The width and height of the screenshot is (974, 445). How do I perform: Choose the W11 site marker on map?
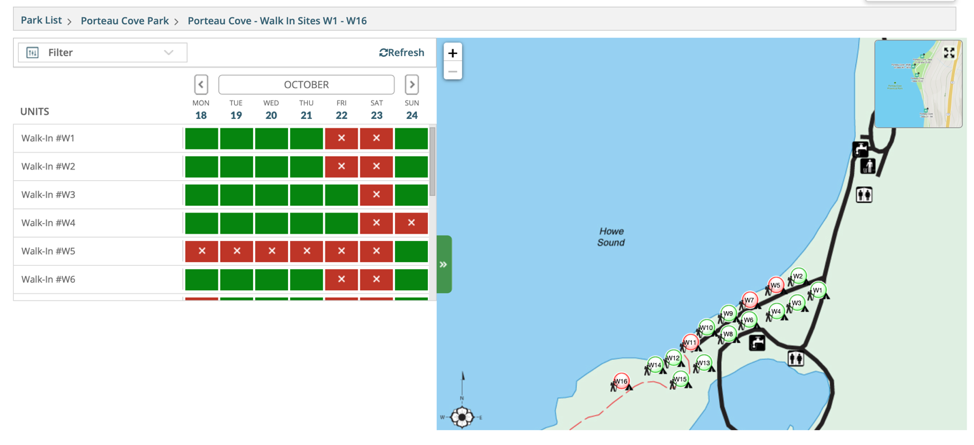(x=690, y=342)
